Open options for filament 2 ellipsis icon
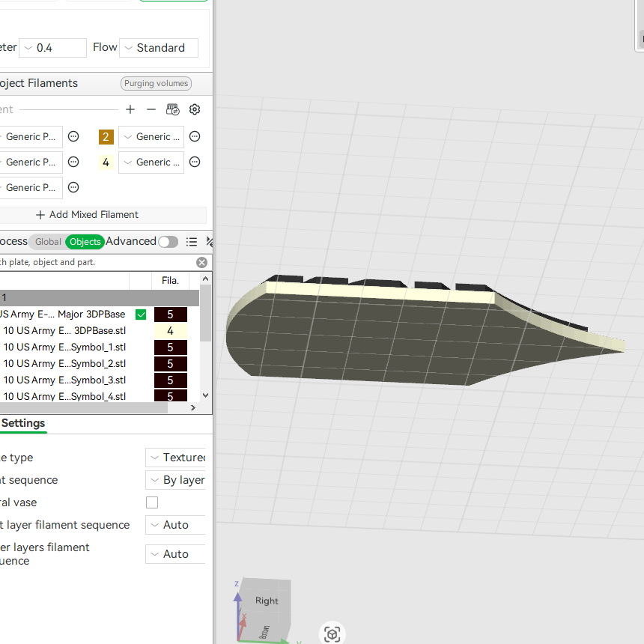The image size is (644, 644). pos(195,136)
